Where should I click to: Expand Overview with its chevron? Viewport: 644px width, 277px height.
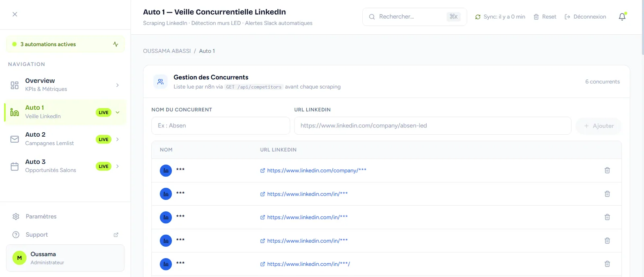(118, 85)
